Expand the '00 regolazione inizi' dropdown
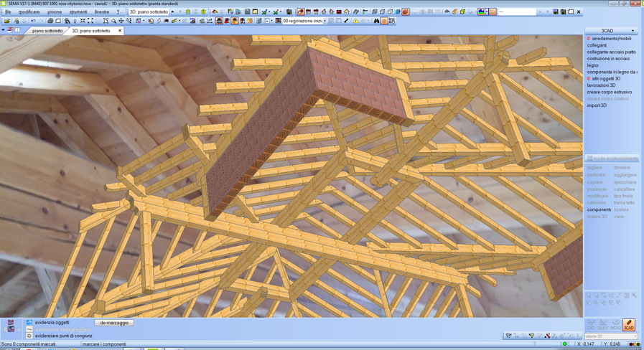 tap(325, 21)
